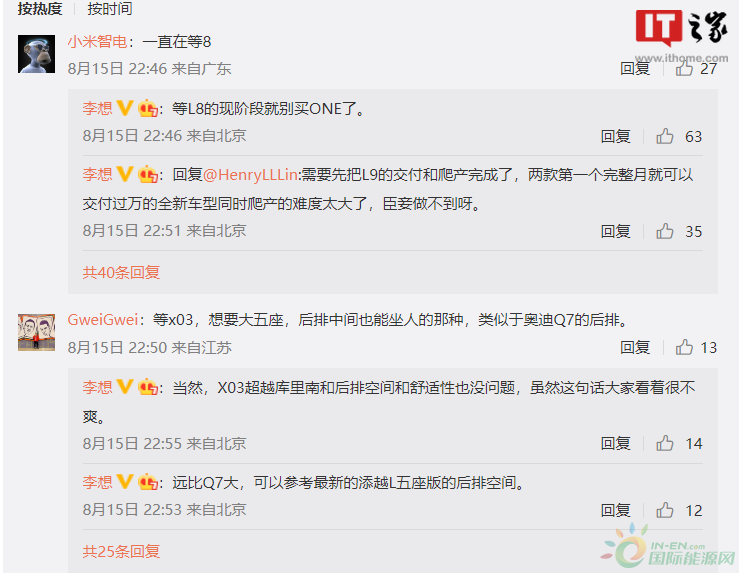Like GweiGwei's comment with 13 likes
This screenshot has width=740, height=573.
click(x=684, y=347)
